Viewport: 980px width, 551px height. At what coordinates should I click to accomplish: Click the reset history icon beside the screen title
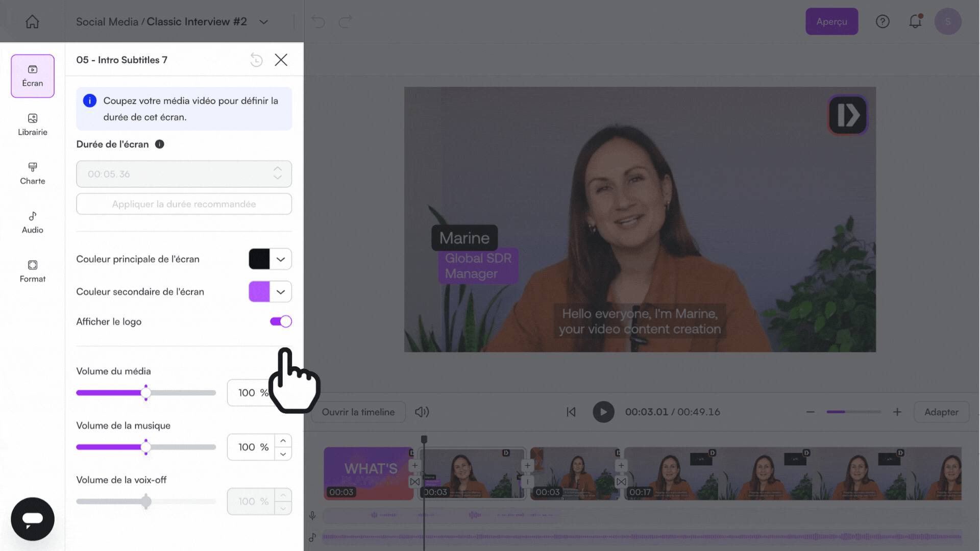[x=256, y=60]
